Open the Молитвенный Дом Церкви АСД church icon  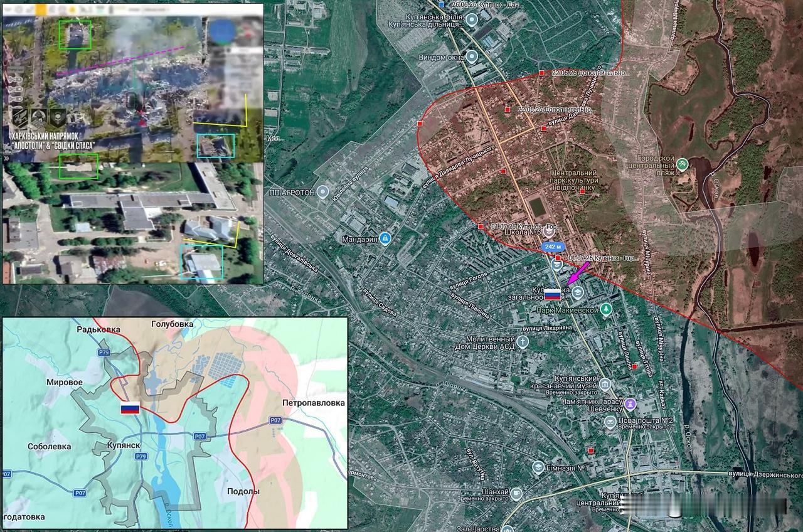pyautogui.click(x=523, y=342)
